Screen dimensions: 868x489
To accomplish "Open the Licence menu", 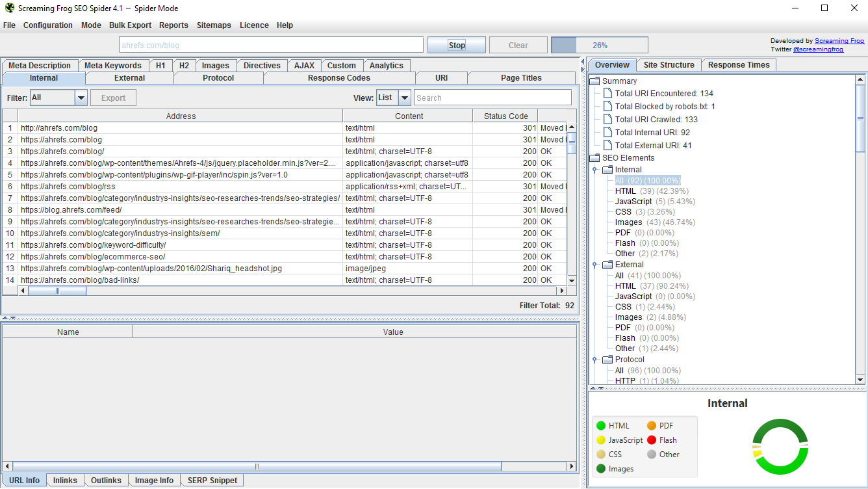I will pyautogui.click(x=254, y=25).
